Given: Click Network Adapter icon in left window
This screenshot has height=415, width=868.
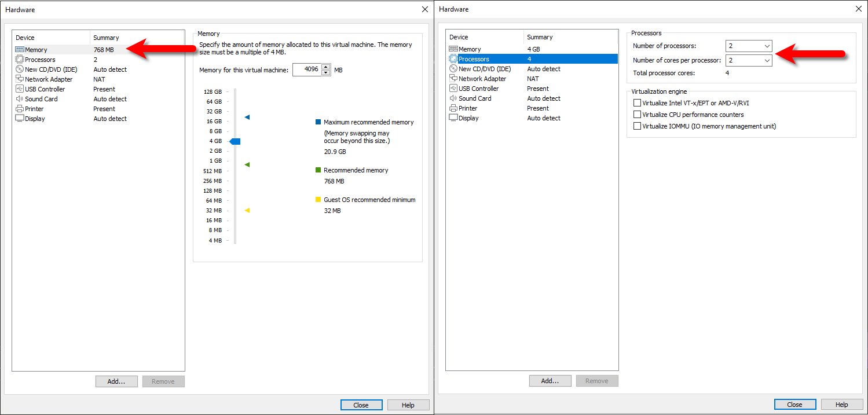Looking at the screenshot, I should click(x=20, y=79).
